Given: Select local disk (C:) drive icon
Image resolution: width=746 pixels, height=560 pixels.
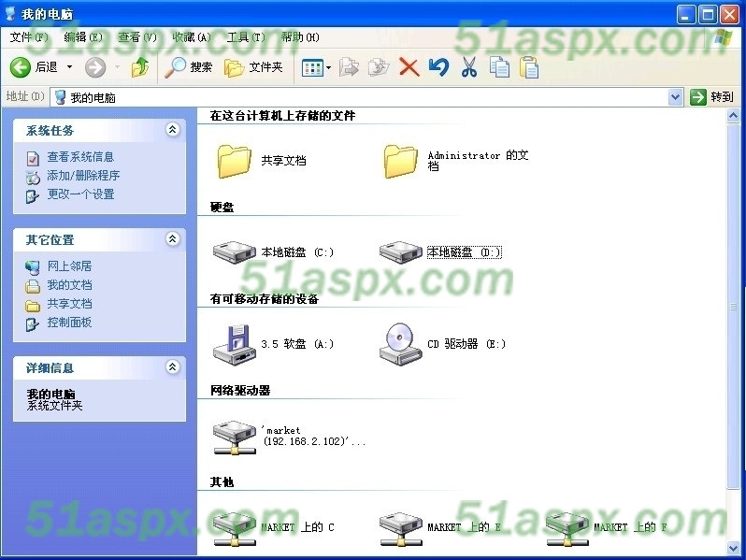Looking at the screenshot, I should click(x=234, y=252).
